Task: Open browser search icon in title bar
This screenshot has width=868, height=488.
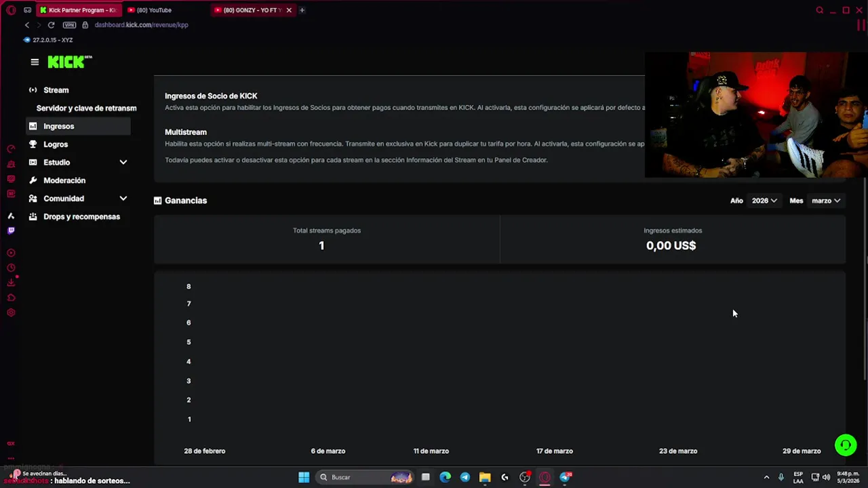Action: (x=819, y=10)
